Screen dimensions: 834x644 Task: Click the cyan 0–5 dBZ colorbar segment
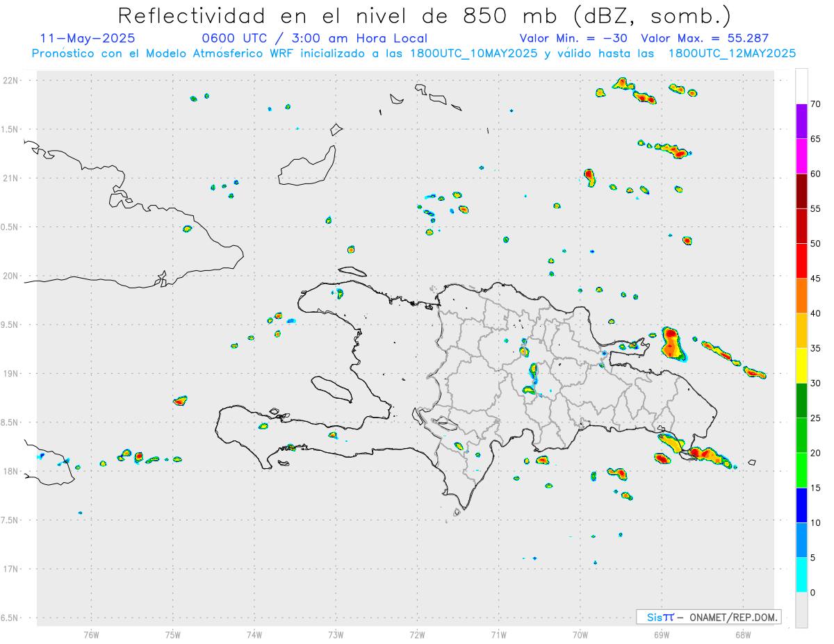(801, 575)
